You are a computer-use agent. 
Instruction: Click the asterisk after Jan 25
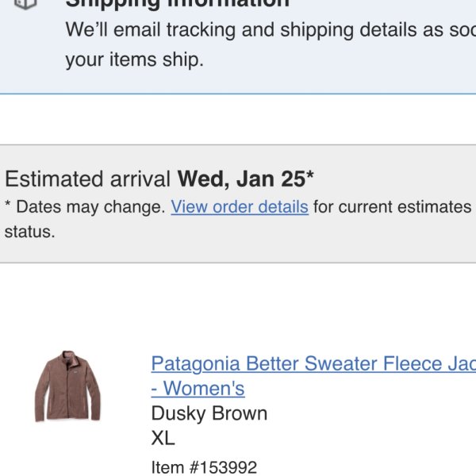[x=310, y=175]
